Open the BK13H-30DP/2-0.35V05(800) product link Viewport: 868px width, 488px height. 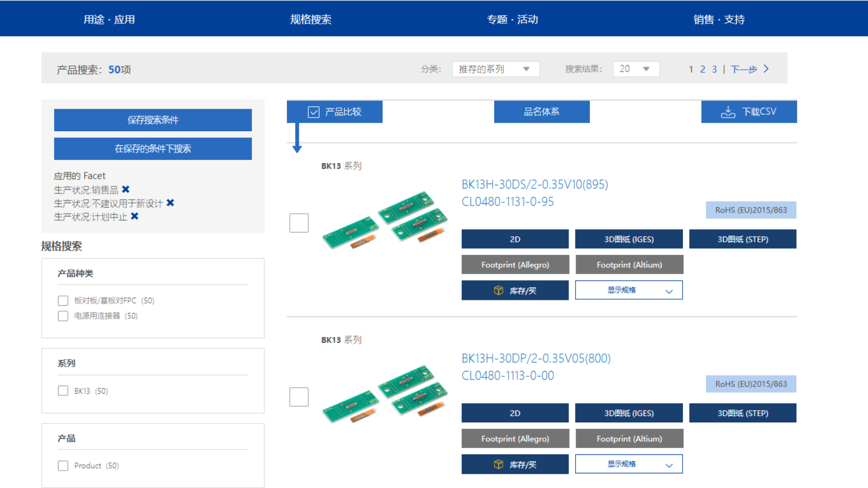tap(535, 358)
